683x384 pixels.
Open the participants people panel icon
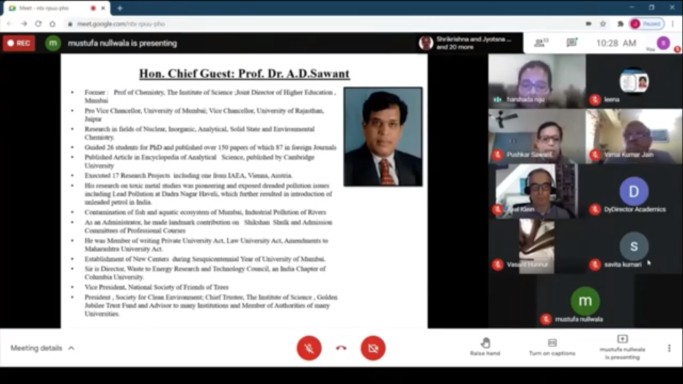coord(541,43)
